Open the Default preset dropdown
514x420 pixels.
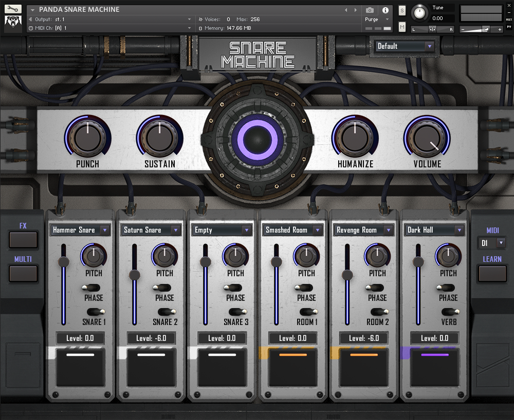coord(405,46)
